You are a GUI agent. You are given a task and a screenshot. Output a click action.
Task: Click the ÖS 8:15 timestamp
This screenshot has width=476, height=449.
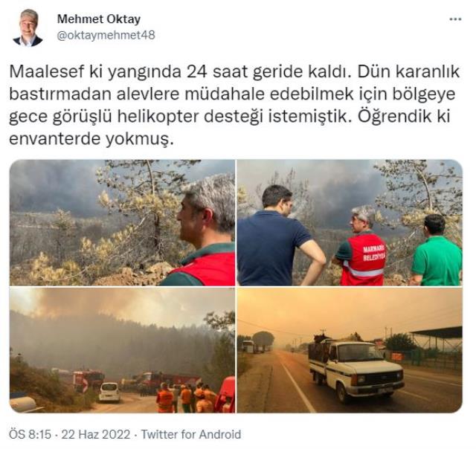click(x=30, y=434)
